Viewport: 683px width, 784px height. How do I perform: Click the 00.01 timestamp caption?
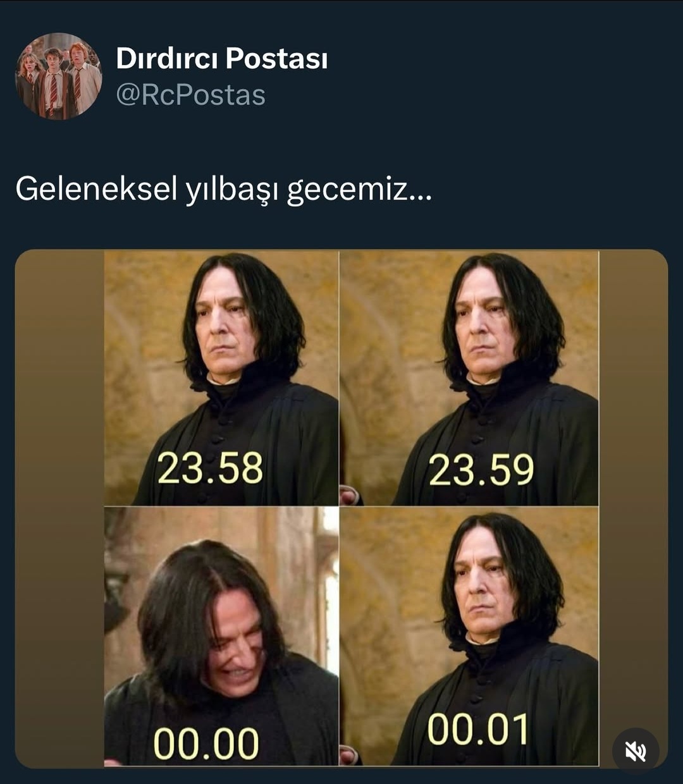[478, 730]
